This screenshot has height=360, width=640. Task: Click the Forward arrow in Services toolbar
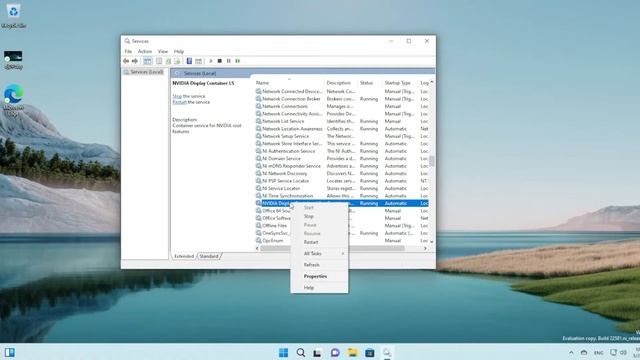pyautogui.click(x=135, y=61)
